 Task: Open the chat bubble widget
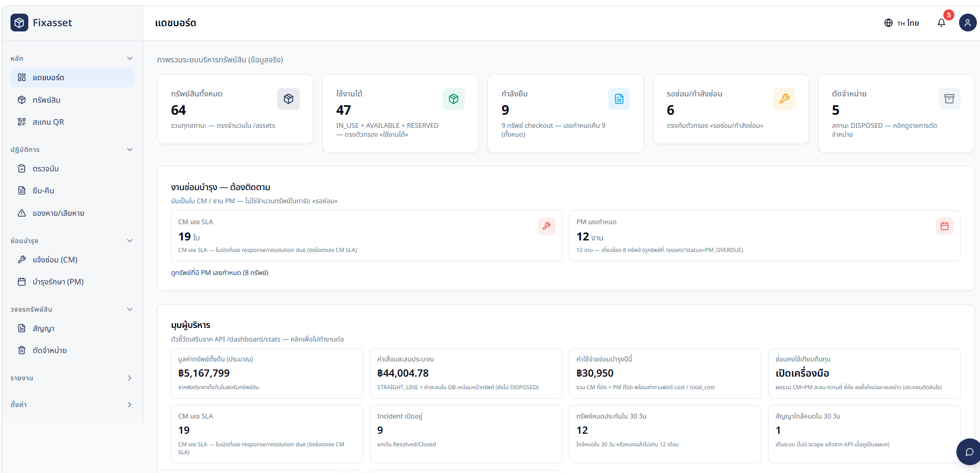(x=969, y=452)
